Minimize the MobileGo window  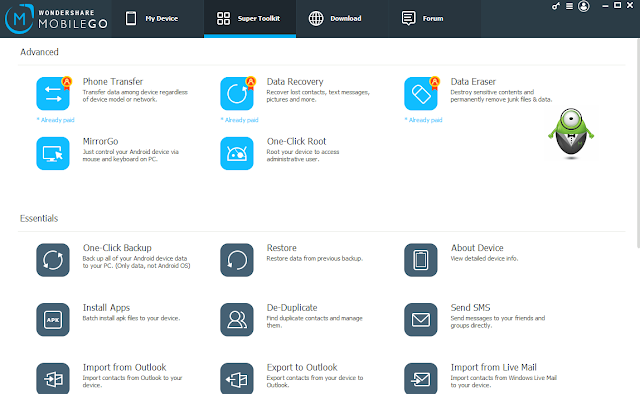[605, 6]
